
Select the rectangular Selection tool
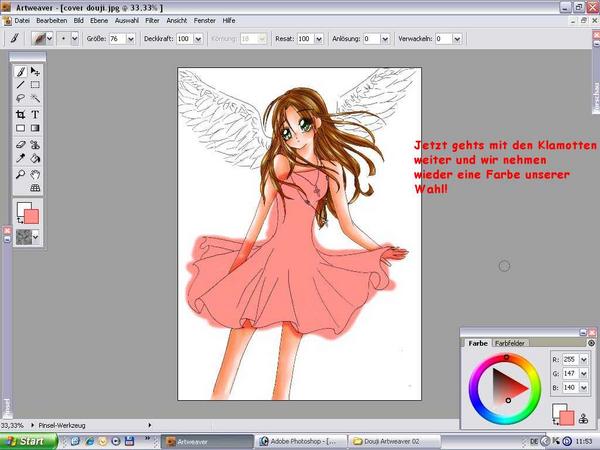pyautogui.click(x=35, y=85)
